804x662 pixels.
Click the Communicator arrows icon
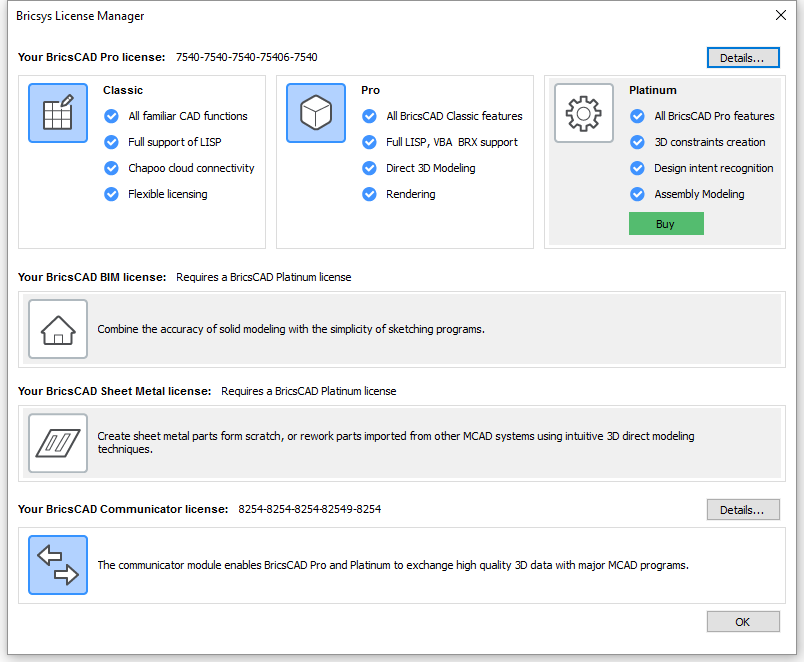pyautogui.click(x=58, y=565)
